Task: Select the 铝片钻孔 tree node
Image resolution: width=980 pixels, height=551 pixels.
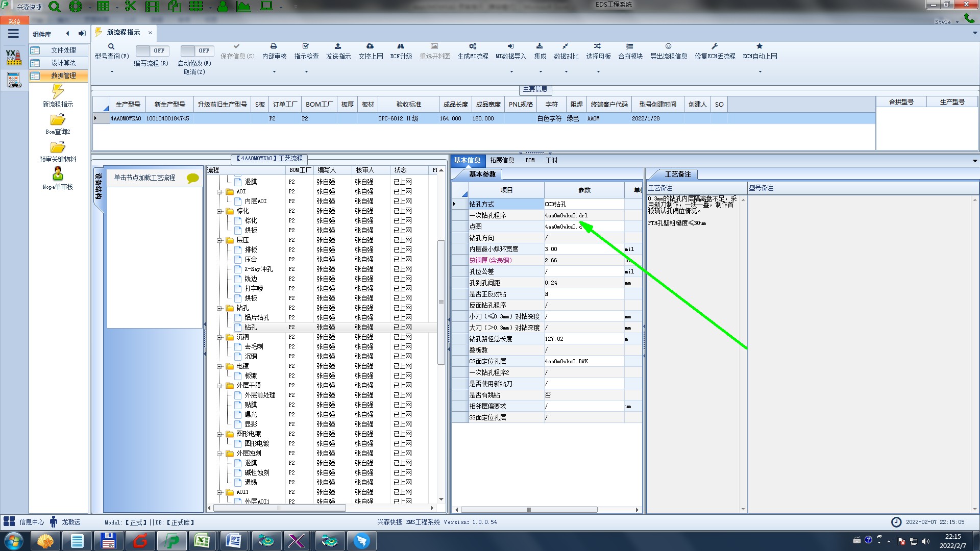Action: click(x=256, y=318)
